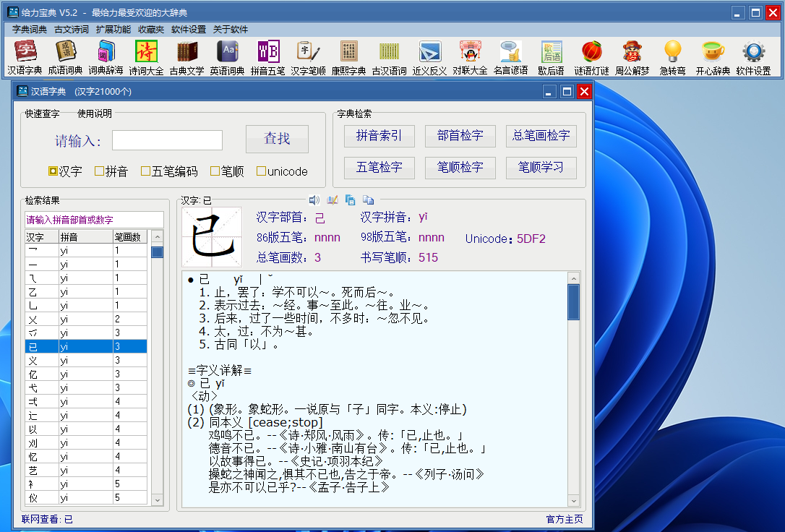This screenshot has height=532, width=785.
Task: Click the result list scrollbar down arrow
Action: pos(157,499)
